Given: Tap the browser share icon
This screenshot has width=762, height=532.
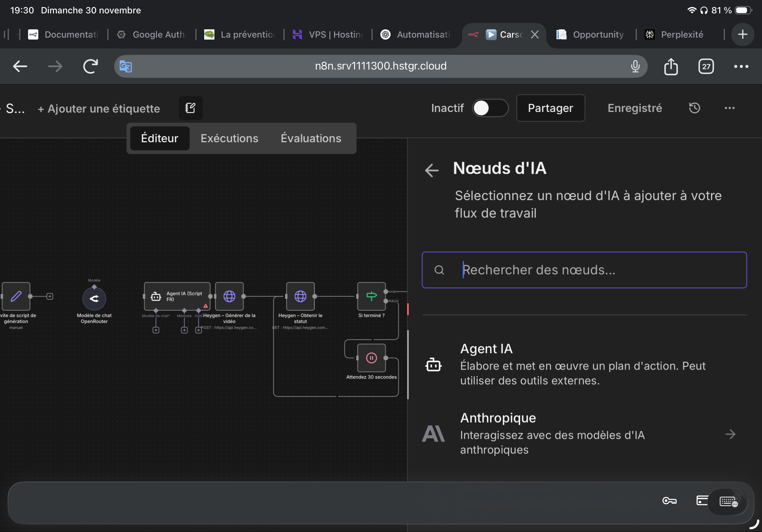Looking at the screenshot, I should [671, 66].
